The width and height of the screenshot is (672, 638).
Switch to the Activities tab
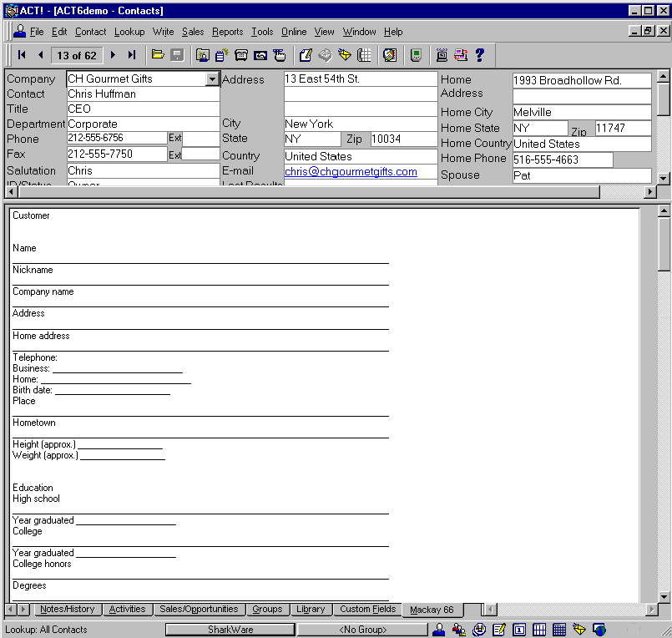point(127,610)
